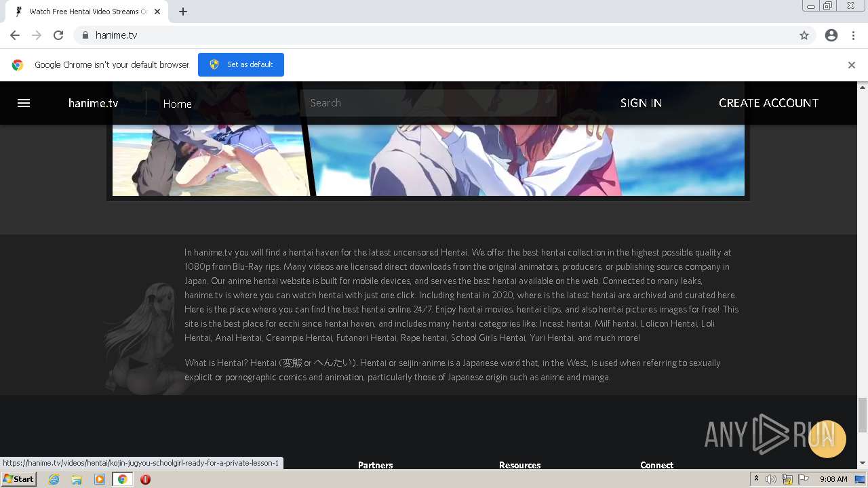Go back to the previous page
The height and width of the screenshot is (488, 868).
15,35
